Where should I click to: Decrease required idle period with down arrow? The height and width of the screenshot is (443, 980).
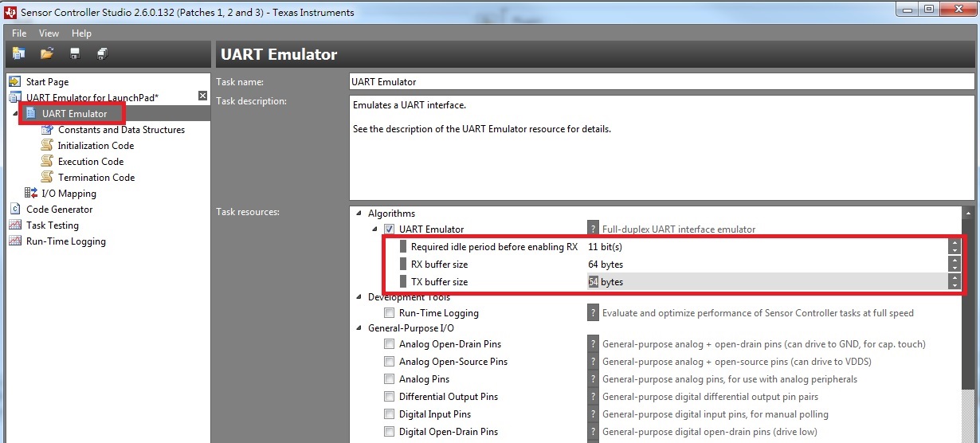tap(954, 251)
